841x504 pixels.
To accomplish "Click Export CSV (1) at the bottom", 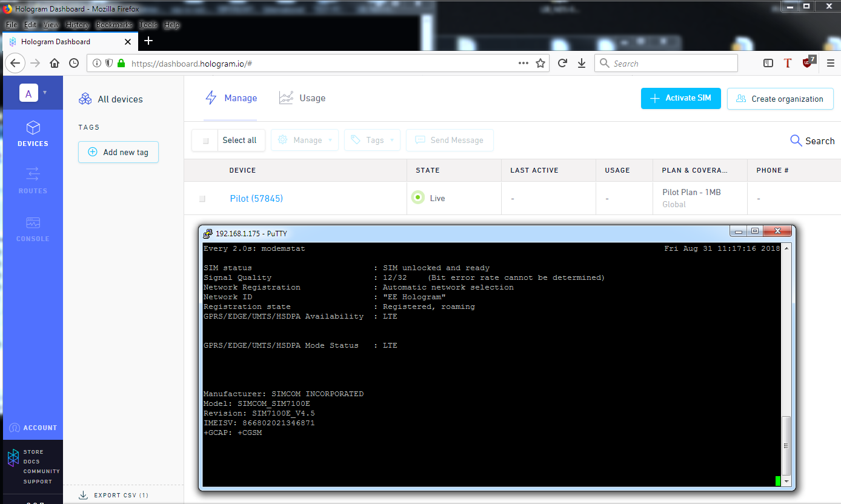I will [x=114, y=495].
